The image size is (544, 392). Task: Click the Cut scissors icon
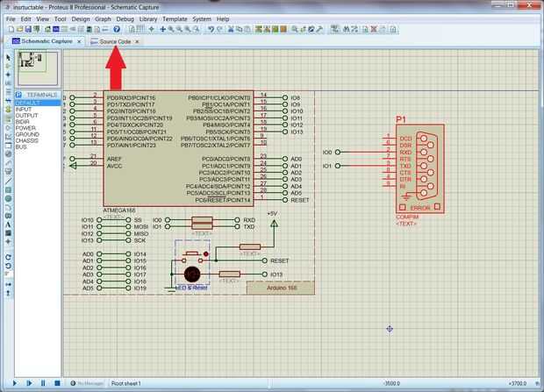pos(231,30)
